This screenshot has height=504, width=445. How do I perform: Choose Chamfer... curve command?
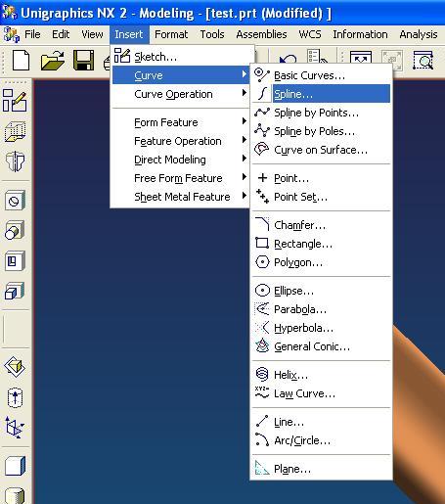(x=322, y=225)
